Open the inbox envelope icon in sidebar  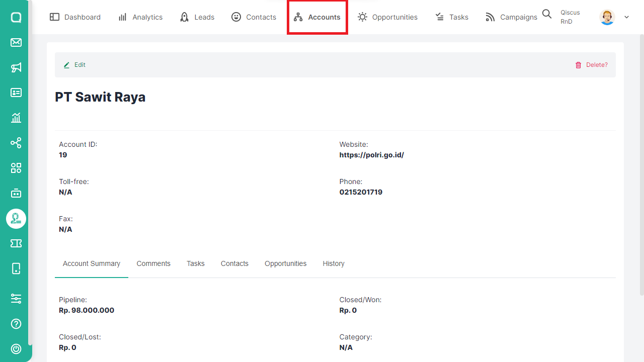(16, 42)
